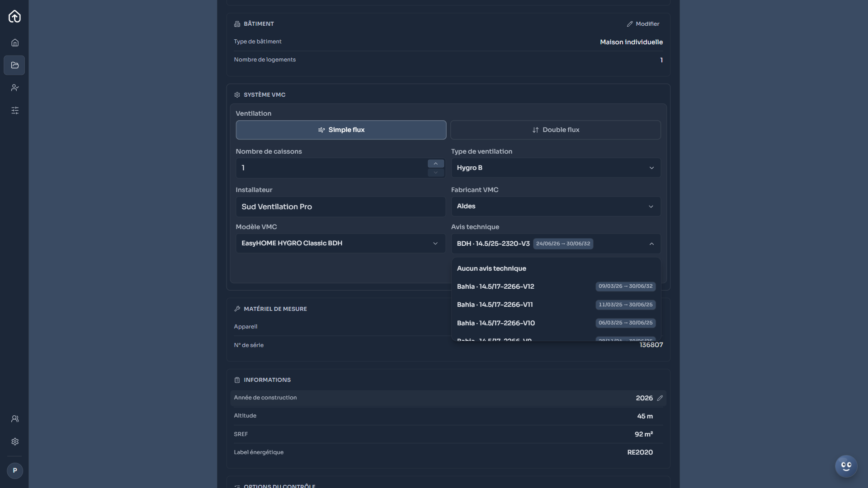Viewport: 868px width, 488px height.
Task: Choose Bahia 14.5/17-2266-V10 option
Action: coord(556,323)
